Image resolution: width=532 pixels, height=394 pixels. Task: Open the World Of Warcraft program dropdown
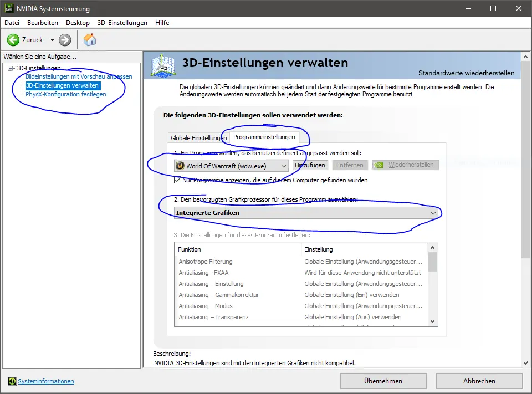[x=231, y=166]
